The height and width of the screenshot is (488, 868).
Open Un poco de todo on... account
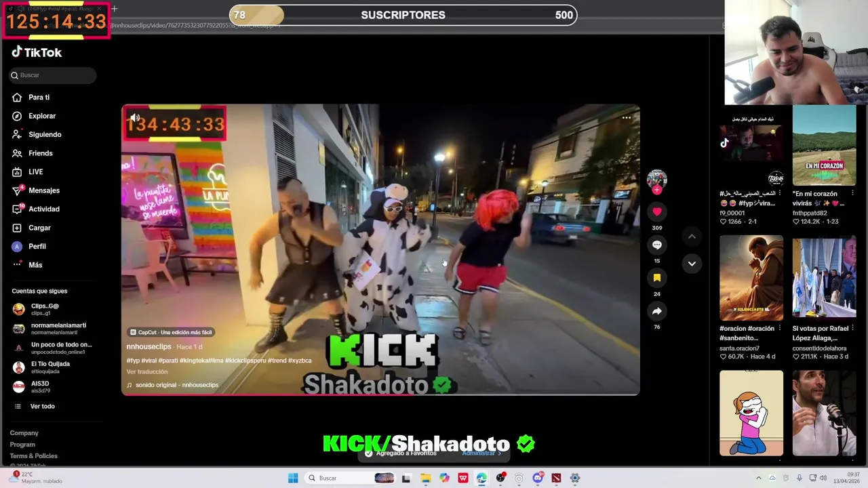coord(52,348)
